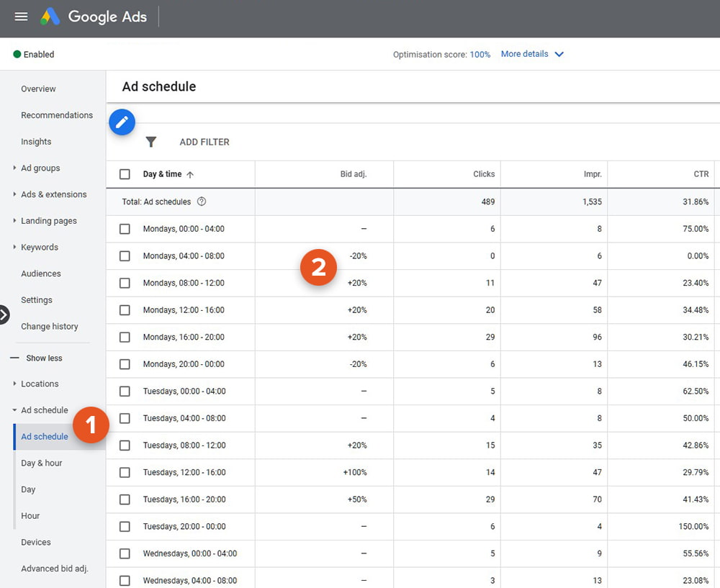Click the +50% bid adjustment value
Screen dimensions: 720x588
tap(357, 500)
